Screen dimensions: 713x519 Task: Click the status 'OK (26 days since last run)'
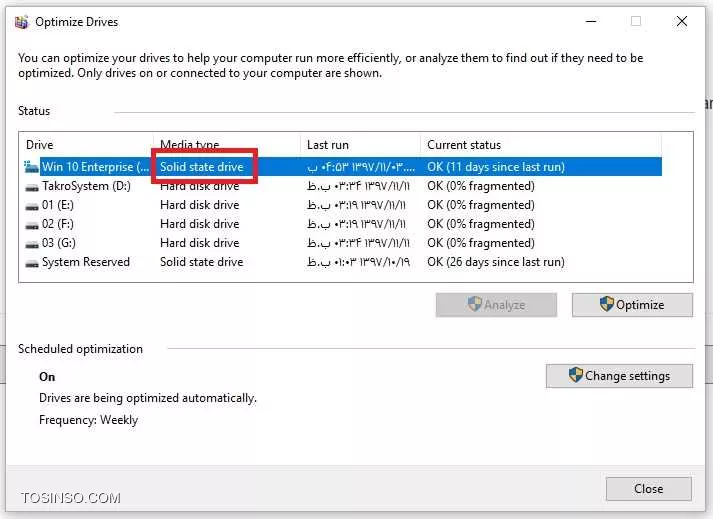tap(496, 262)
